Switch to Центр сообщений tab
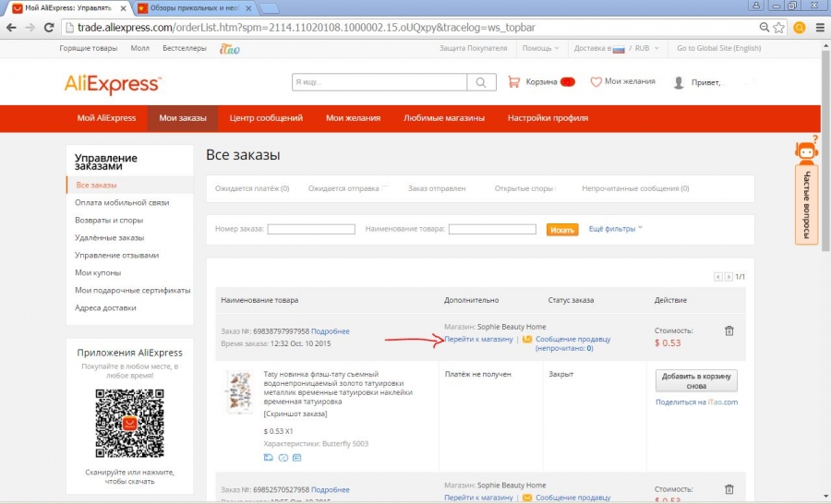831x504 pixels. pyautogui.click(x=266, y=118)
